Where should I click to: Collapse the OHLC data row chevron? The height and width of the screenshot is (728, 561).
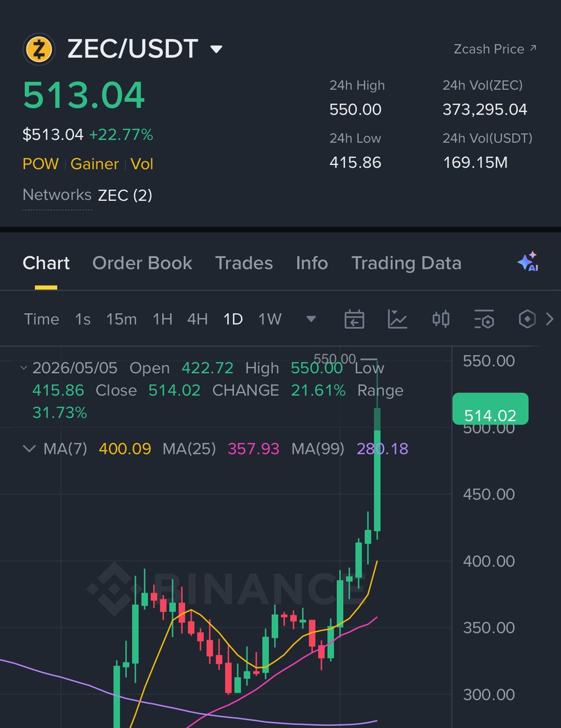pos(24,368)
